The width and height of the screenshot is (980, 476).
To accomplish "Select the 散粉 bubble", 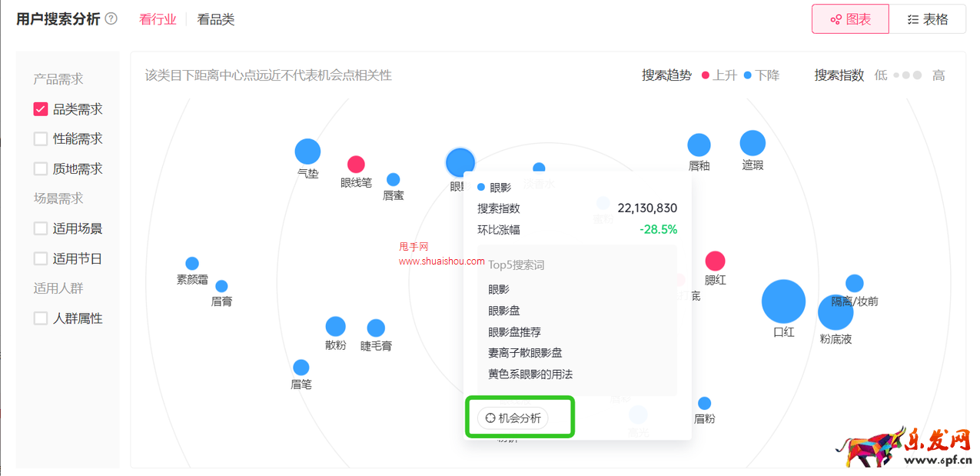I will (x=336, y=326).
